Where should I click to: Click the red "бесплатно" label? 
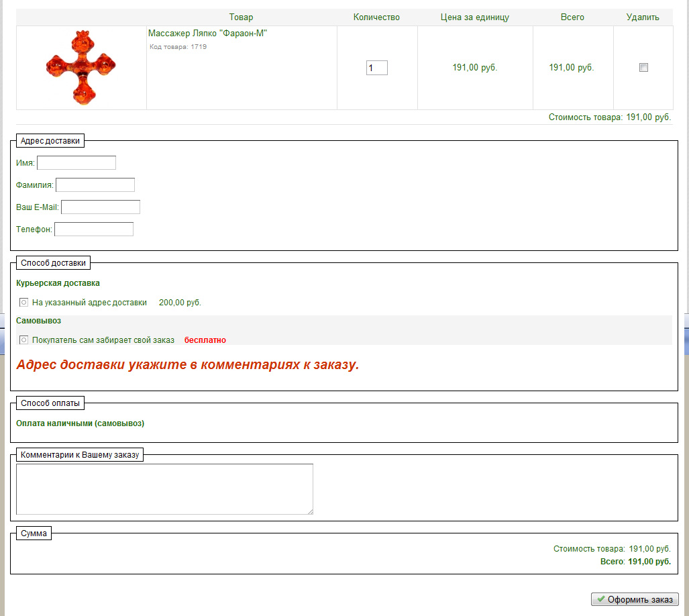click(x=205, y=340)
